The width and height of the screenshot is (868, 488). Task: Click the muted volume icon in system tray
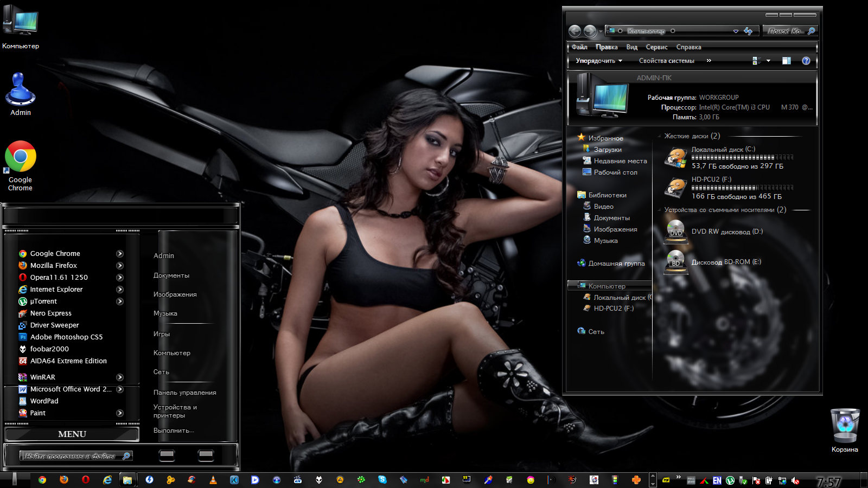coord(795,480)
